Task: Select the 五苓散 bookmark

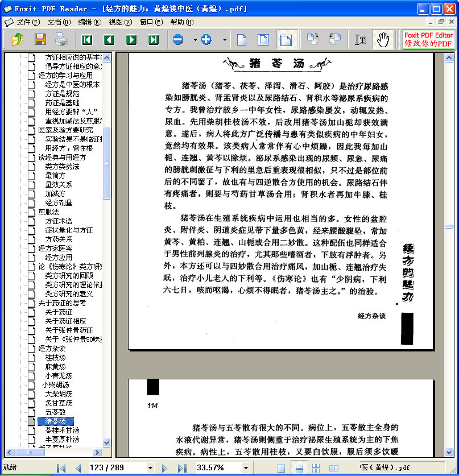Action: 55,412
